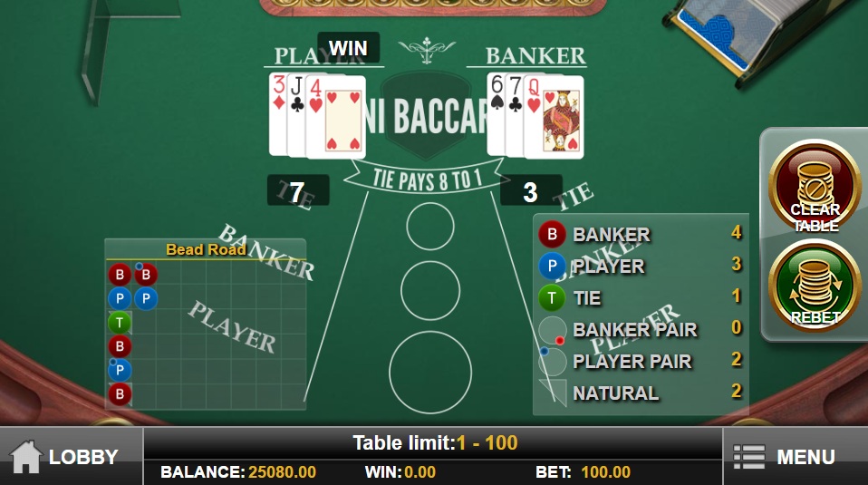Select the large bottom betting circle

pyautogui.click(x=430, y=372)
